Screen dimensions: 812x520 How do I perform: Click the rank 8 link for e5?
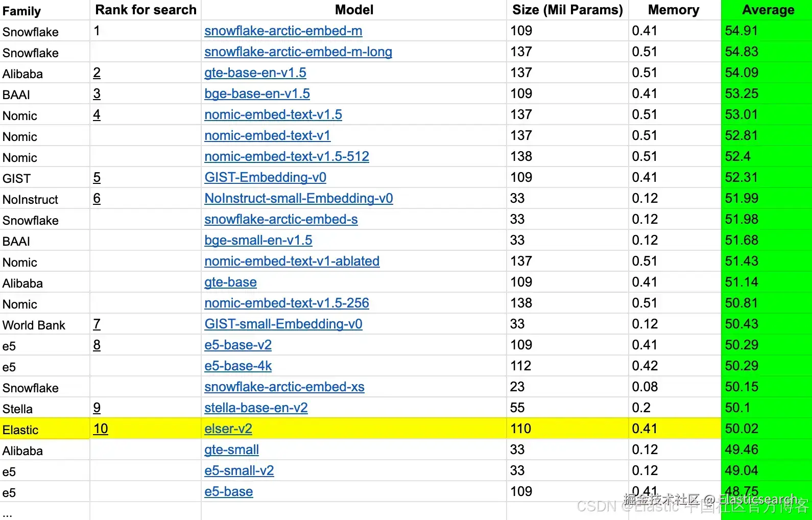pyautogui.click(x=97, y=345)
